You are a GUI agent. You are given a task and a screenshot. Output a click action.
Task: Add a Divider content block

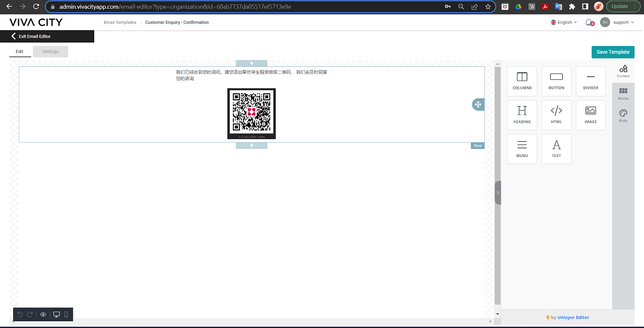(590, 81)
